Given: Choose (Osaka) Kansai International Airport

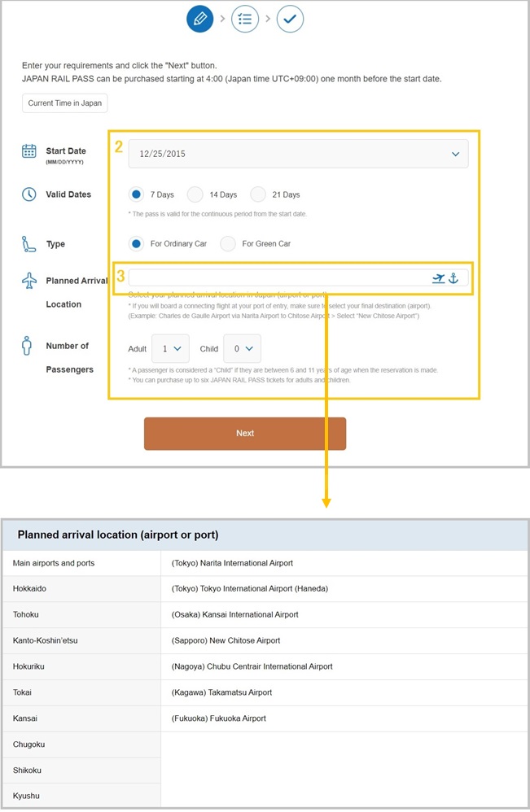Looking at the screenshot, I should [x=344, y=615].
